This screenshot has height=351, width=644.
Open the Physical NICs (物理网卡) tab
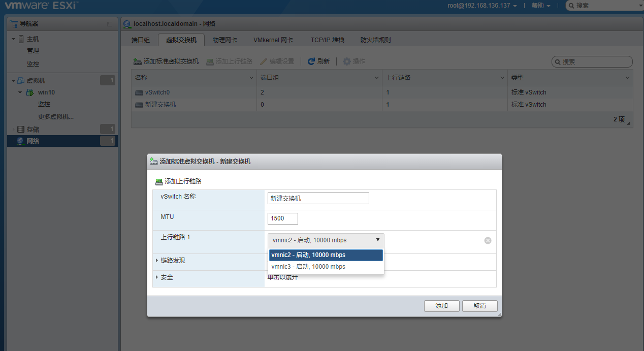point(225,40)
